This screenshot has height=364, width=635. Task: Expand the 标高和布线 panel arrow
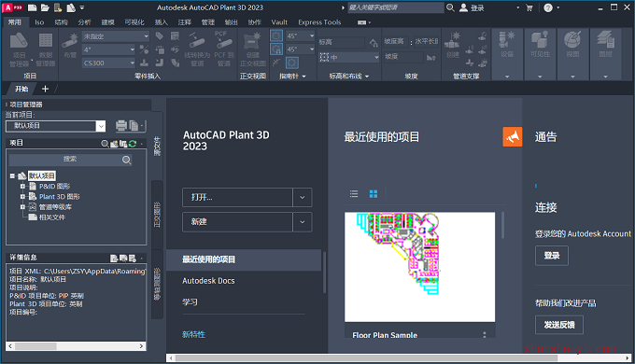pyautogui.click(x=367, y=77)
